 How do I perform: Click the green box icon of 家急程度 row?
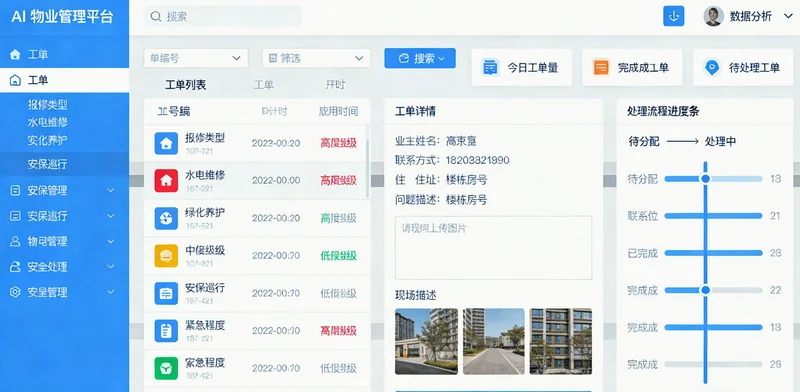[166, 369]
